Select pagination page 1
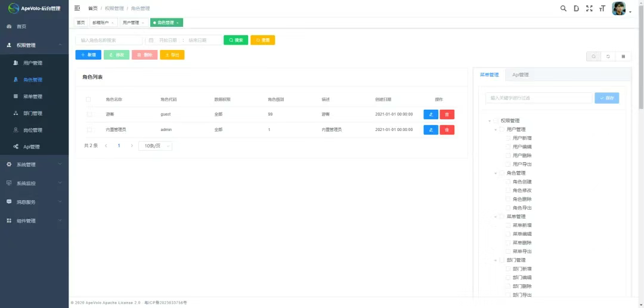Image resolution: width=644 pixels, height=308 pixels. (119, 145)
